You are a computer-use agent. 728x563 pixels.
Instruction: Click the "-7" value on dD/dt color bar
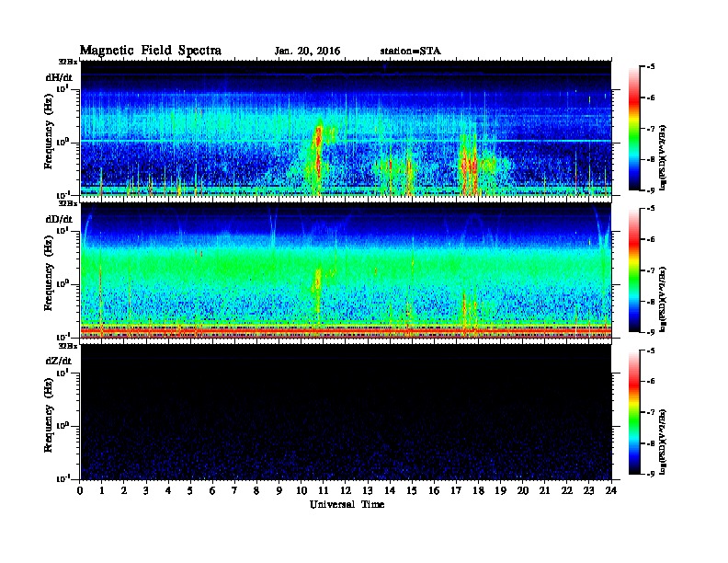[x=651, y=270]
